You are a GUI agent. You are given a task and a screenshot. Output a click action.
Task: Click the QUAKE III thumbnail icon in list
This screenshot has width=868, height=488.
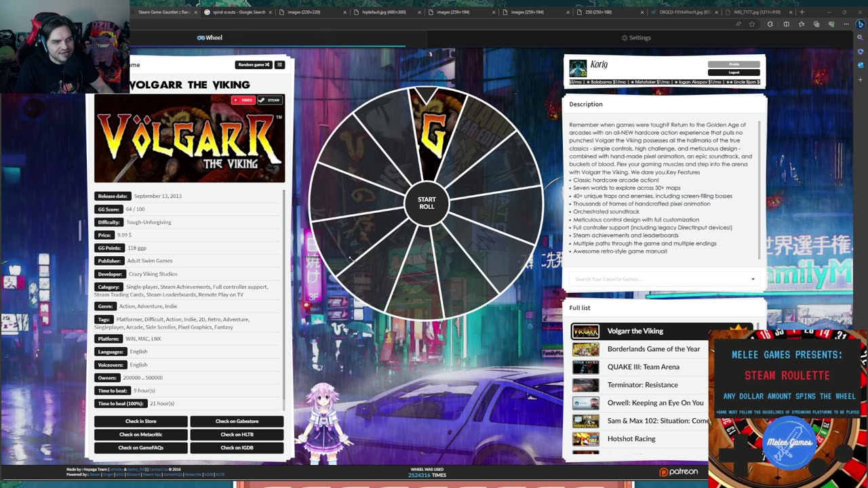click(586, 367)
